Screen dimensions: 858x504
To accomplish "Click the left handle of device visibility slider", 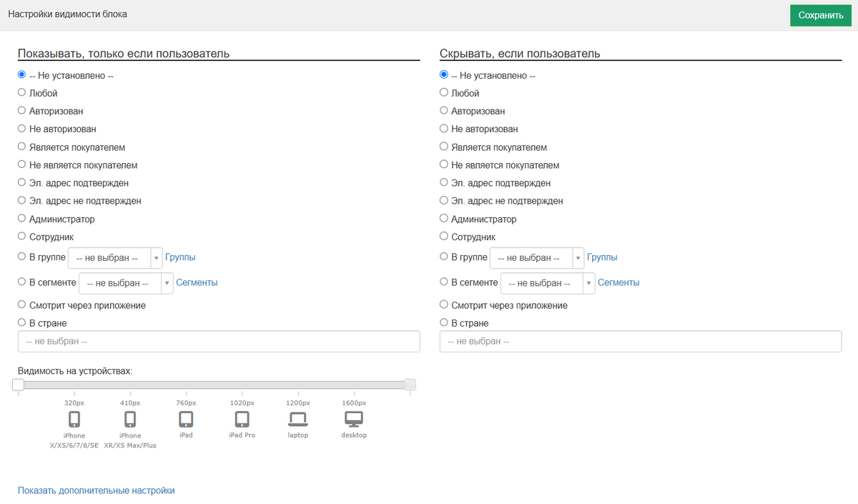I will pos(18,385).
